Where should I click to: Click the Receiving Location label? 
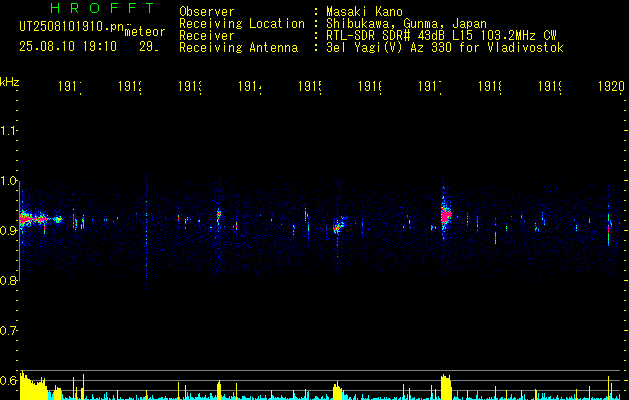click(242, 24)
